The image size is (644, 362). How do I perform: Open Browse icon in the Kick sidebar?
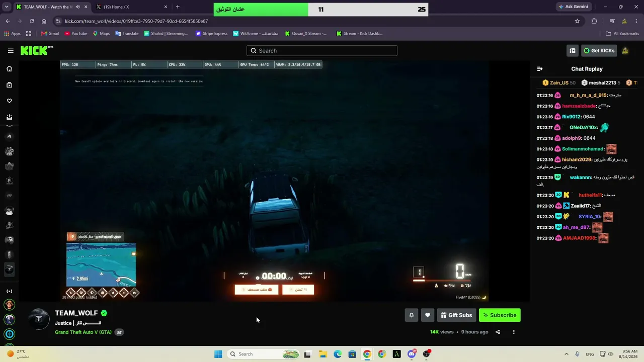pyautogui.click(x=9, y=85)
